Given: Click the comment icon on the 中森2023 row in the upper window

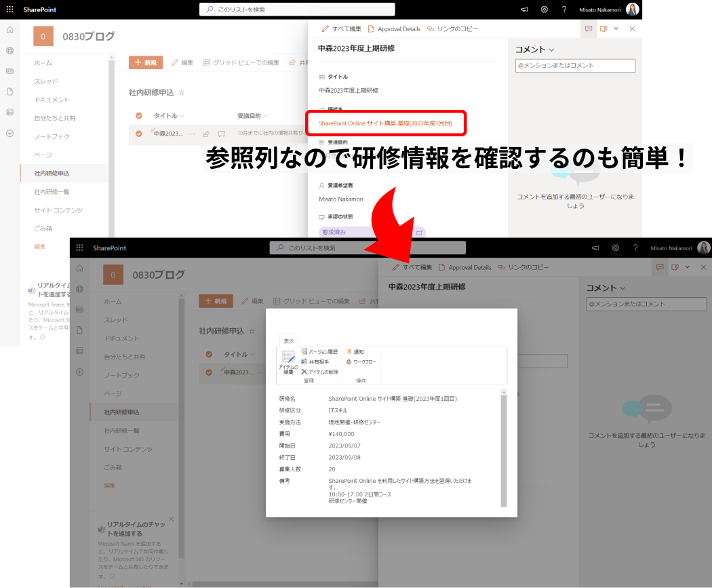Looking at the screenshot, I should (222, 134).
